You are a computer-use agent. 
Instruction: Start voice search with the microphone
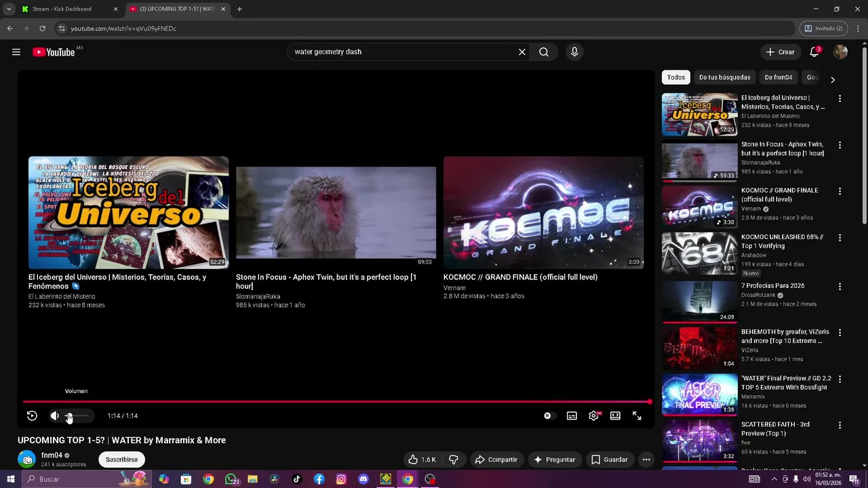[574, 52]
